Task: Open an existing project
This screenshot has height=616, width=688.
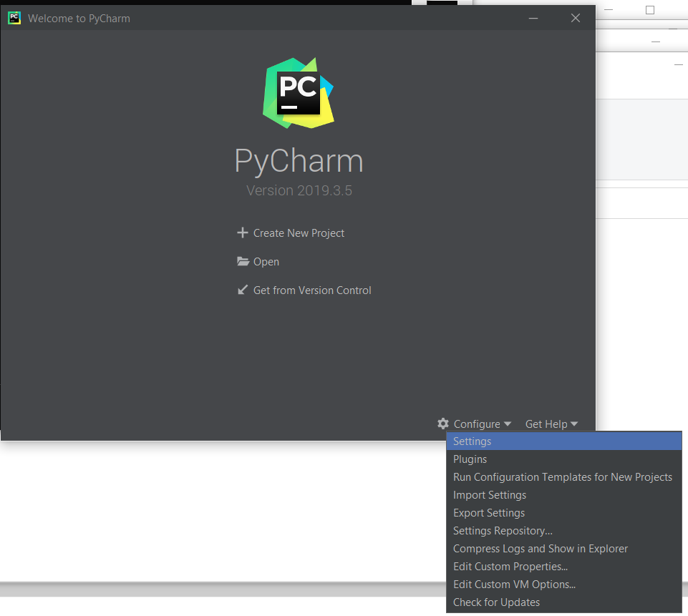Action: [x=266, y=262]
